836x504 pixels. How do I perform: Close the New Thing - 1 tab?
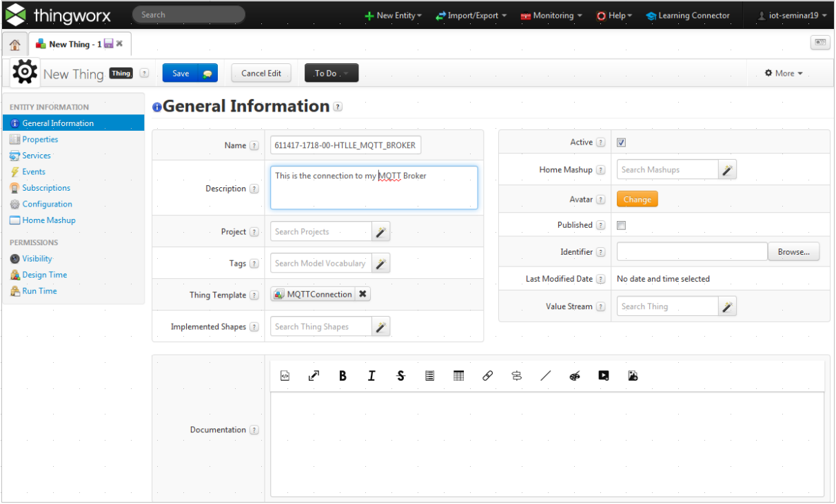pos(119,43)
